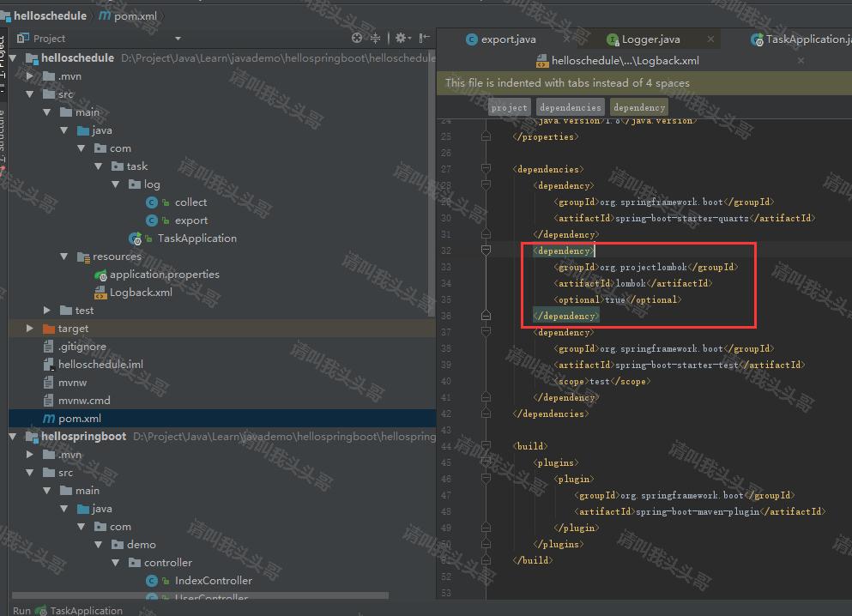Click the scroll-from-source target icon in Project panel
852x616 pixels.
356,38
